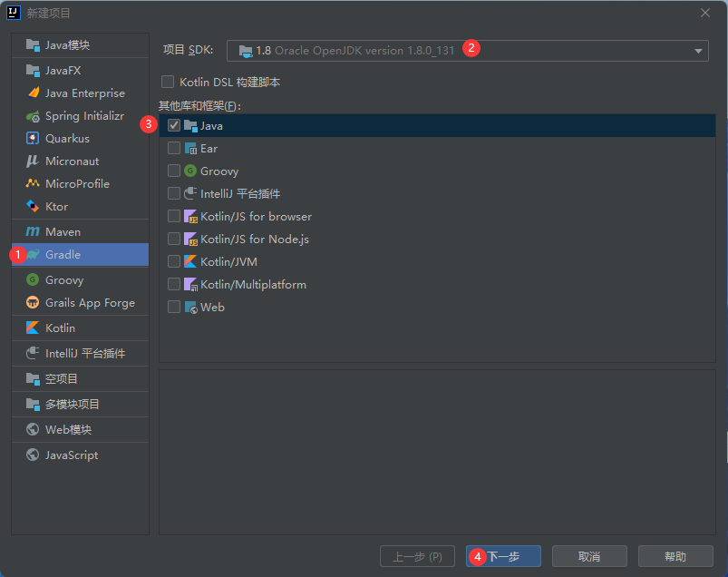The width and height of the screenshot is (728, 577).
Task: Click the Kotlin/JVM icon
Action: [190, 261]
